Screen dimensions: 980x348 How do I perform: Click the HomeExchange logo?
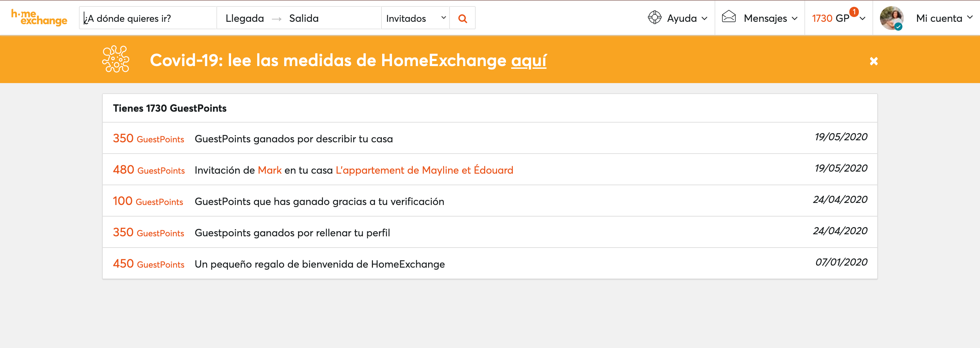(39, 17)
